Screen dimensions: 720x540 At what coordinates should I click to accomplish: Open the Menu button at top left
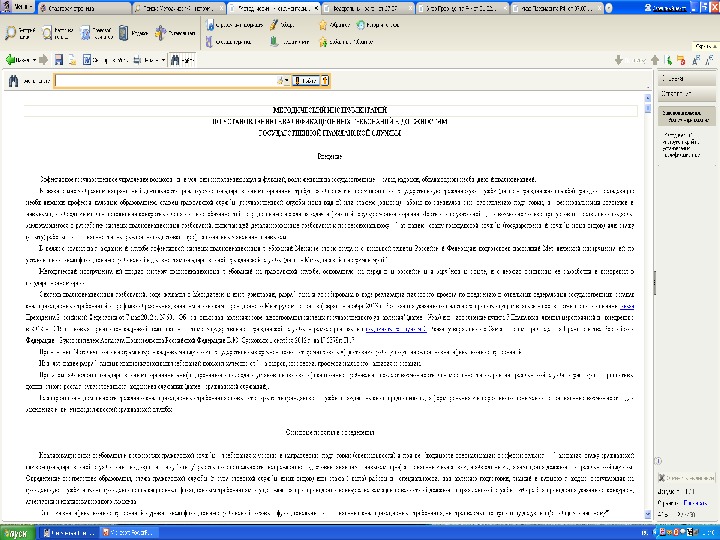tap(17, 7)
